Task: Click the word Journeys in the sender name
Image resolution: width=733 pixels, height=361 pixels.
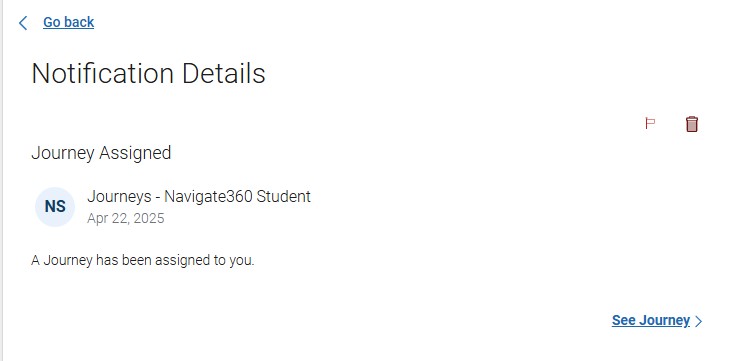Action: [119, 196]
